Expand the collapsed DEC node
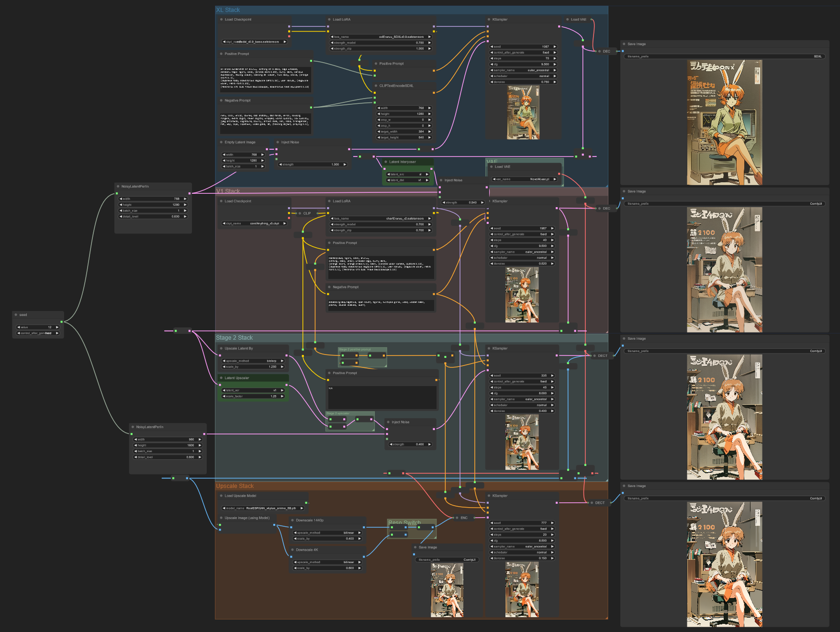The width and height of the screenshot is (840, 632). click(599, 51)
